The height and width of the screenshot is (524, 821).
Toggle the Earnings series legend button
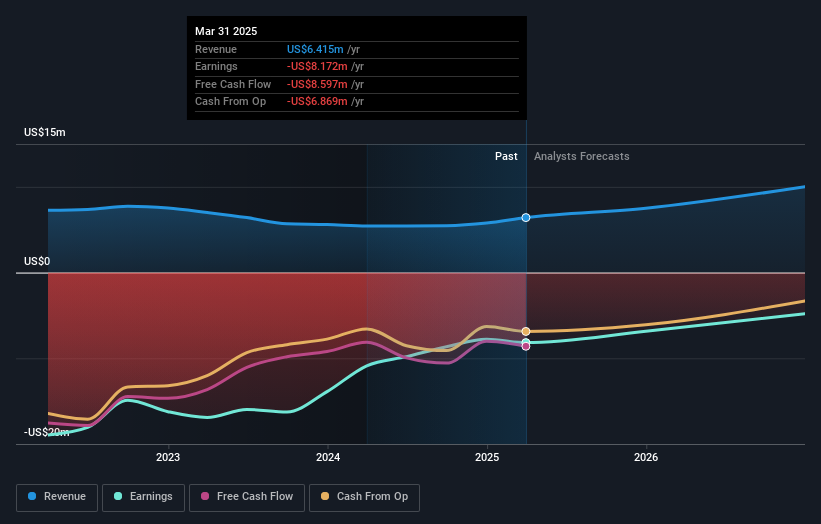pos(143,497)
